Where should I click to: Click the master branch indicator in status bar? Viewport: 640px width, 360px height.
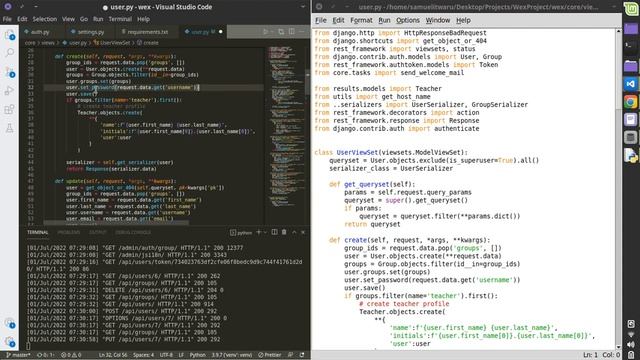pos(18,355)
